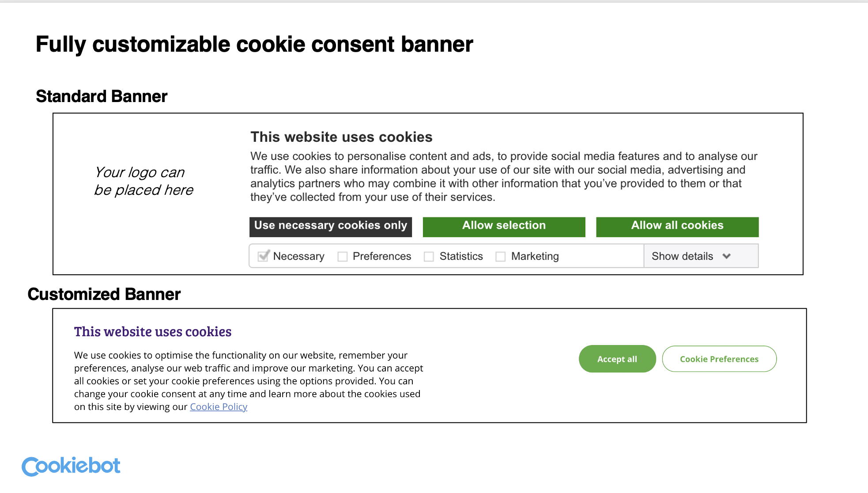Check the Statistics checkbox

(x=429, y=257)
